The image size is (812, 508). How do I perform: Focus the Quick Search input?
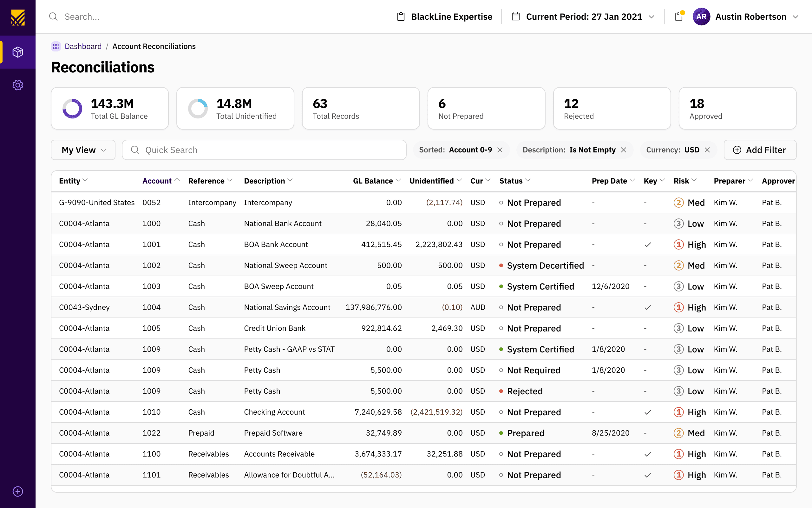(x=264, y=150)
